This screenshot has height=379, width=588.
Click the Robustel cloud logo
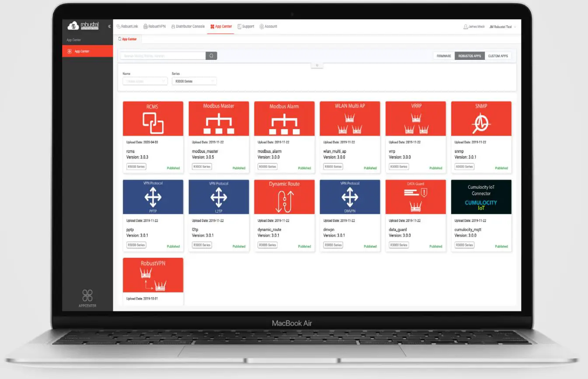point(83,26)
